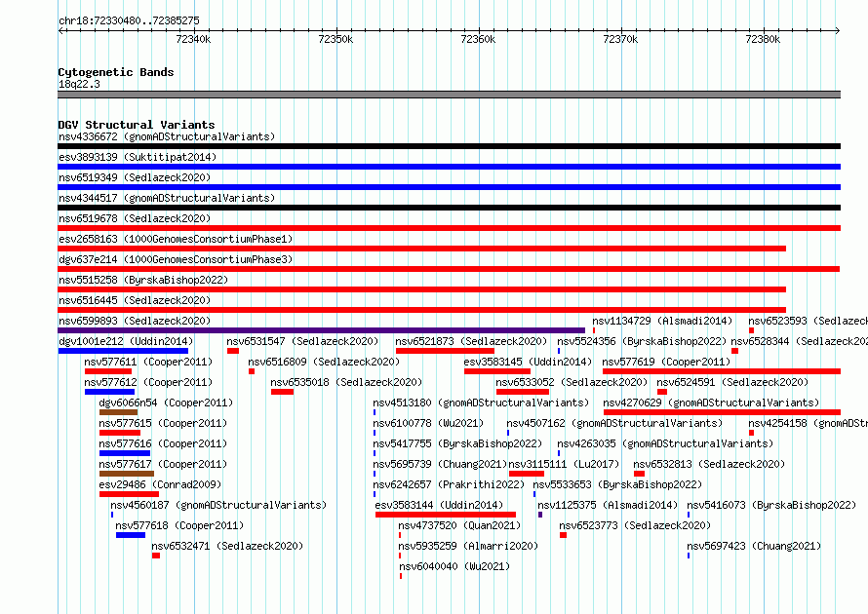The width and height of the screenshot is (868, 614).
Task: Click nsv5695739 Chuang2021 label
Action: pyautogui.click(x=440, y=464)
